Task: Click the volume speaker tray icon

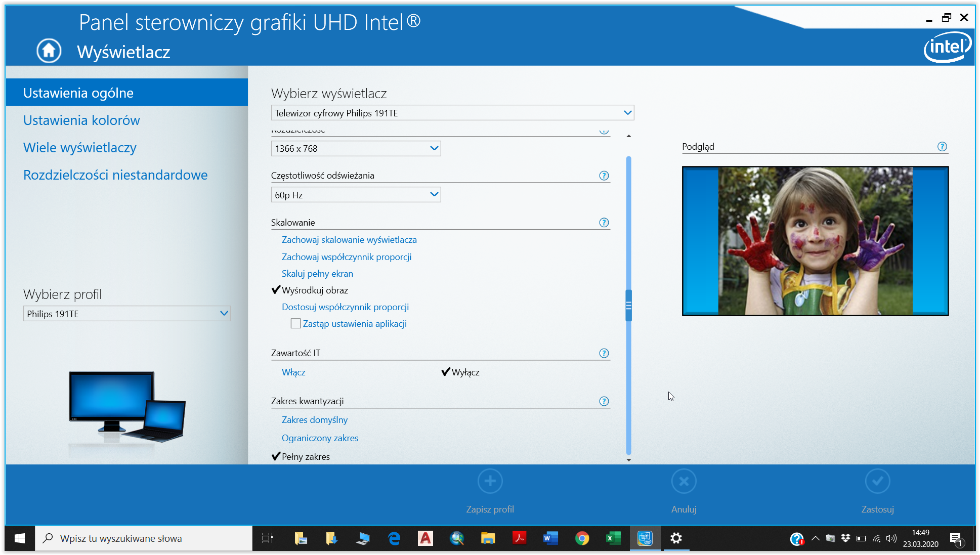Action: pyautogui.click(x=891, y=538)
